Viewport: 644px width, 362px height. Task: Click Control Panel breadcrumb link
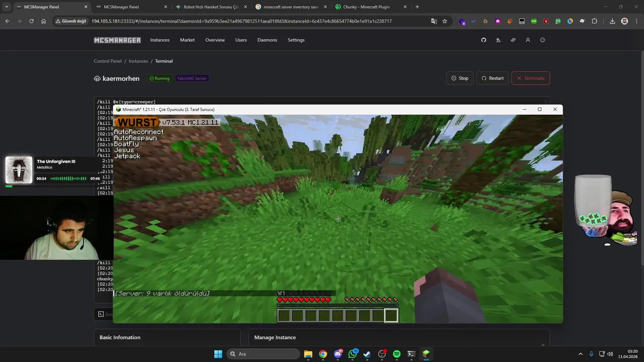pos(108,61)
